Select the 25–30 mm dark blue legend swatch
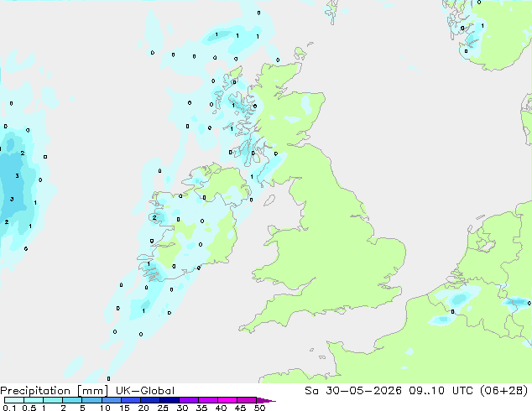The image size is (532, 411). [x=169, y=400]
